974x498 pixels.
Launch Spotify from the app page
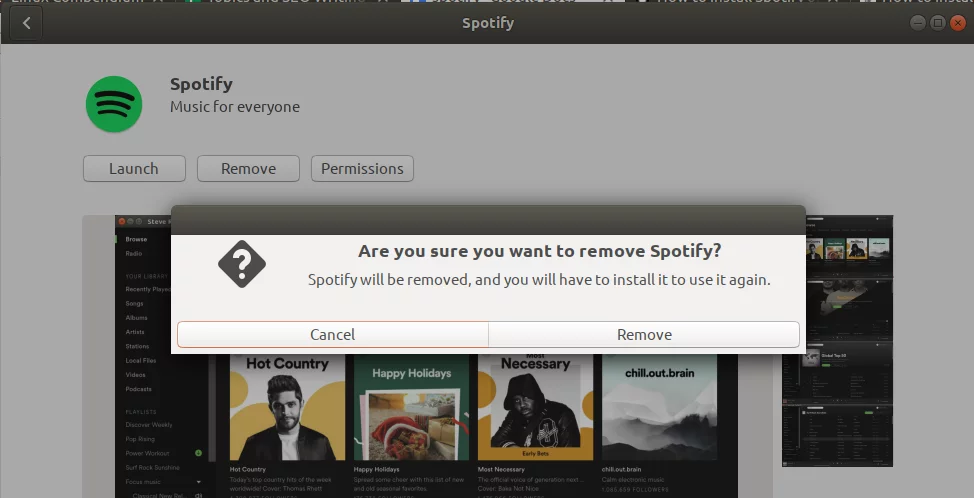coord(134,168)
